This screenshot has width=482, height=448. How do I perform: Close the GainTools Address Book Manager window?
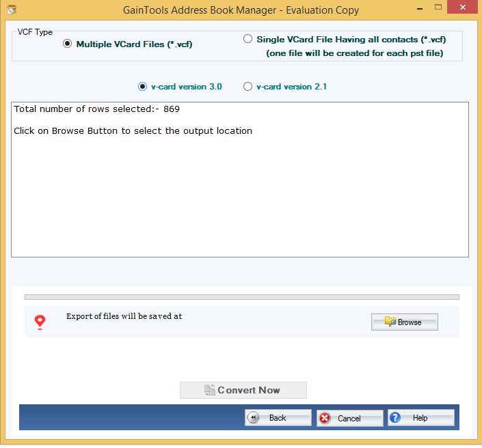[x=463, y=7]
